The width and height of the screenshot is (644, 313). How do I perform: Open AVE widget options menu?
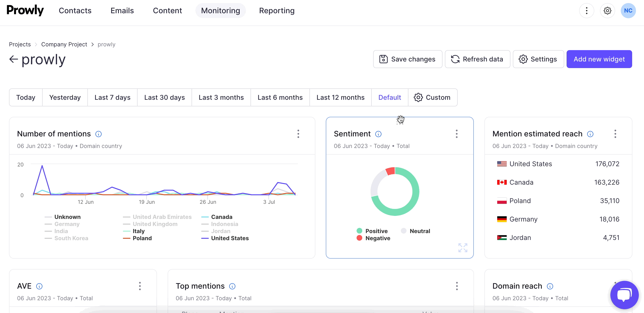140,286
